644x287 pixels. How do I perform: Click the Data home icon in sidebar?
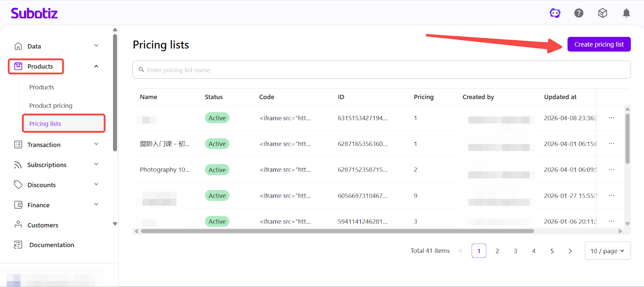(x=18, y=46)
